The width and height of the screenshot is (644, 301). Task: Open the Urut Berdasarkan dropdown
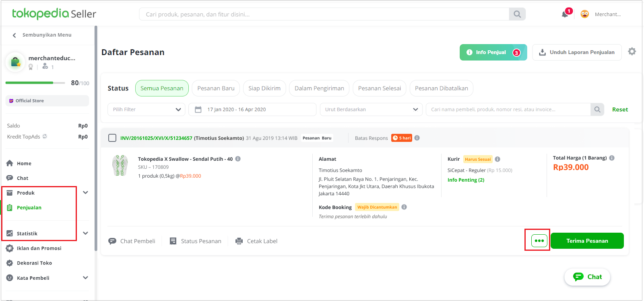[x=371, y=109]
